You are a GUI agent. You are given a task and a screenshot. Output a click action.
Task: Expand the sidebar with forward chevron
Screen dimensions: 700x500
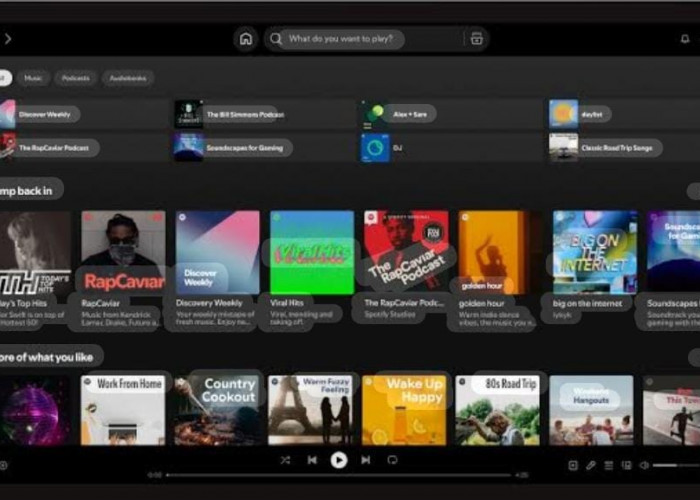pos(8,39)
